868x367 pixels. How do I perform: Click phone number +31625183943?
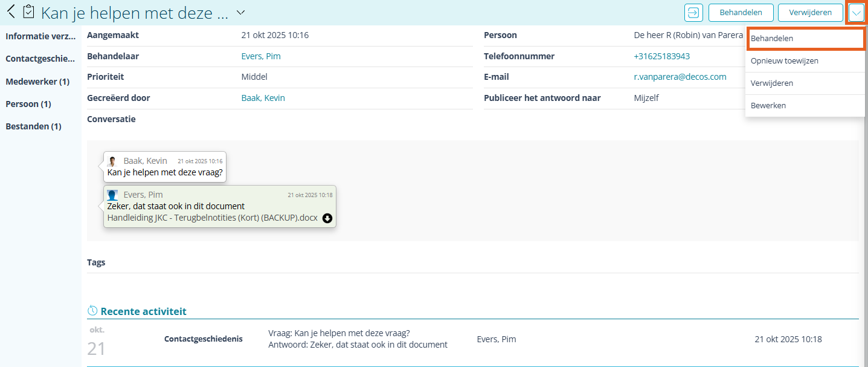pyautogui.click(x=661, y=57)
